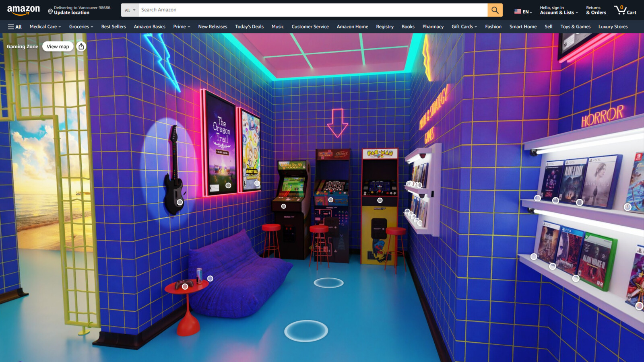The height and width of the screenshot is (362, 644).
Task: Click the Gaming Zone label
Action: tap(23, 46)
